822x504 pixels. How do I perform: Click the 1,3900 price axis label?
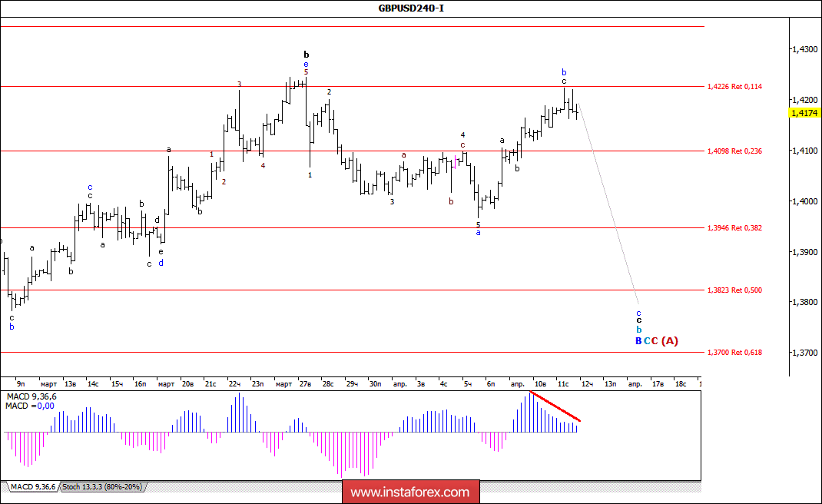click(804, 252)
